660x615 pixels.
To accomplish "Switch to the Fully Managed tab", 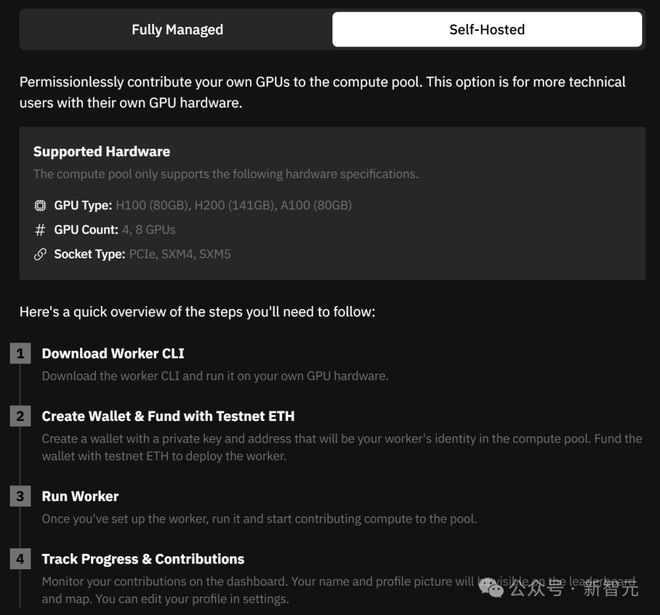I will pos(177,29).
